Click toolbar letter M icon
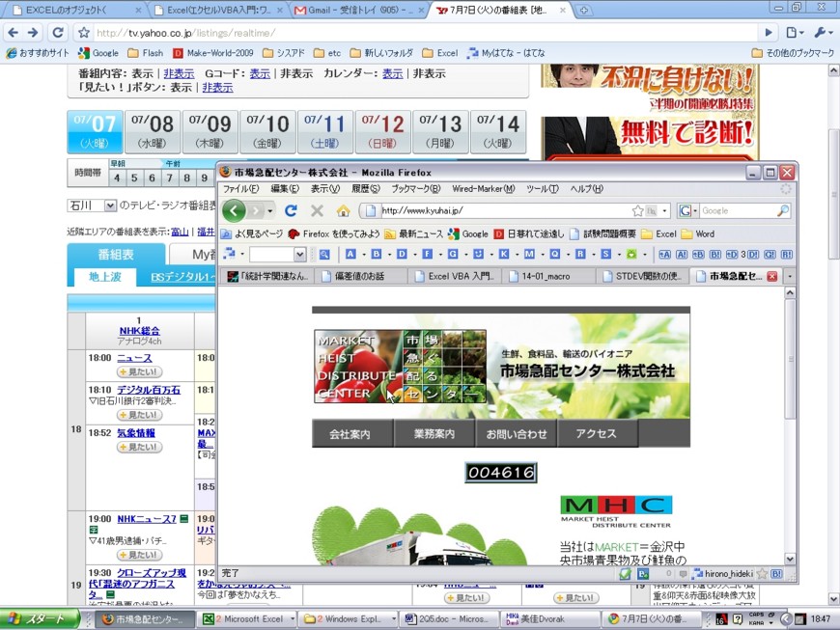 (x=529, y=255)
